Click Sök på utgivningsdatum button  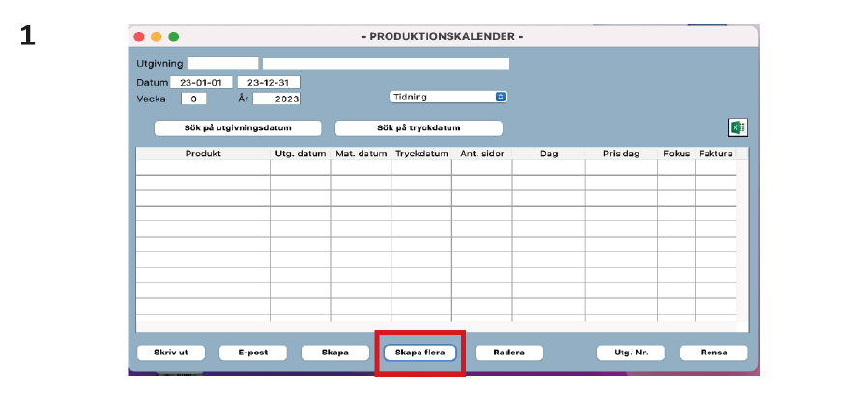click(x=238, y=127)
